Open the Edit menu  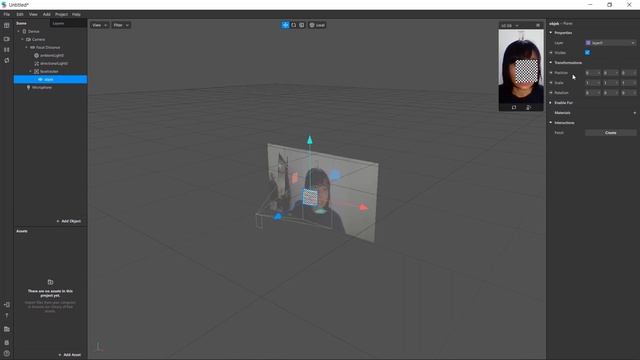point(20,14)
